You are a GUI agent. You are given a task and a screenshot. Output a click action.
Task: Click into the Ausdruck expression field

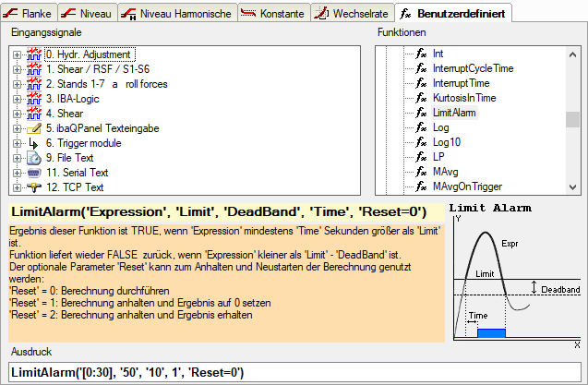294,372
